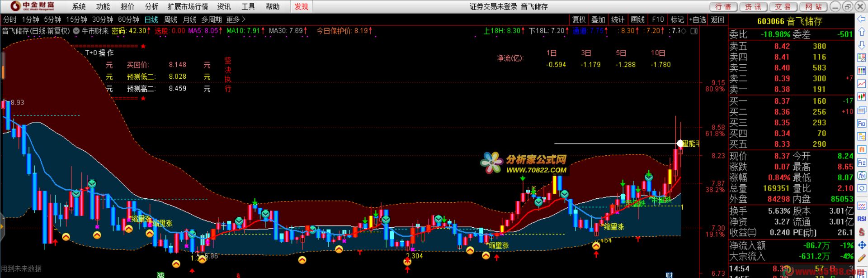The height and width of the screenshot is (278, 868).
Task: Click the Fi2 sidebar icon
Action: [x=862, y=162]
